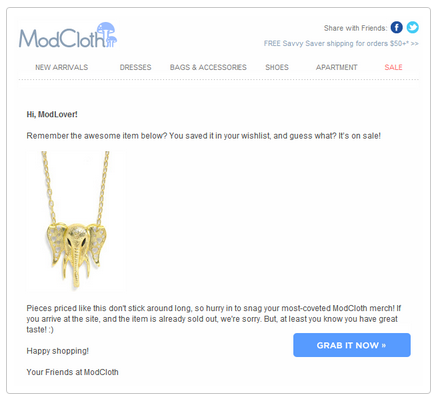Click the gold elephant necklace image

(x=76, y=221)
